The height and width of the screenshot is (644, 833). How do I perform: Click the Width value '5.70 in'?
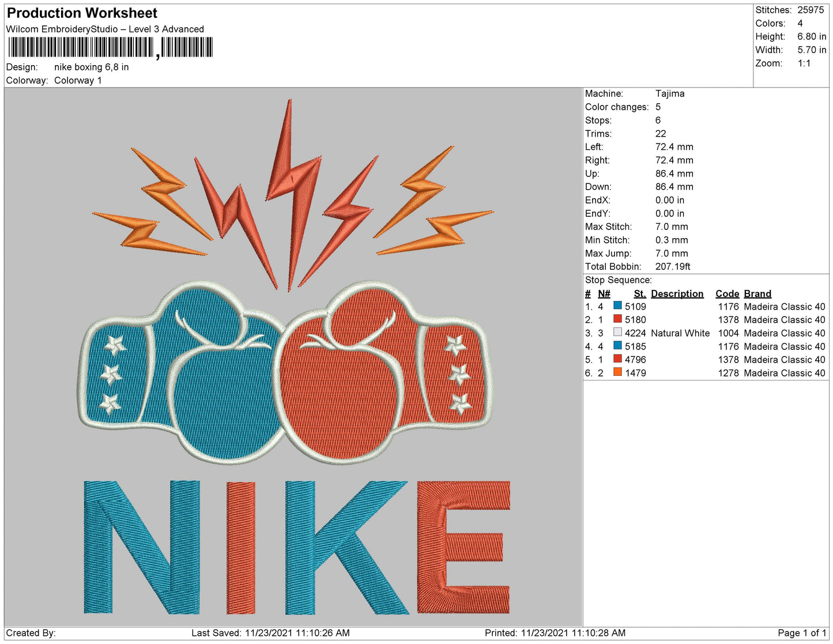(x=812, y=50)
